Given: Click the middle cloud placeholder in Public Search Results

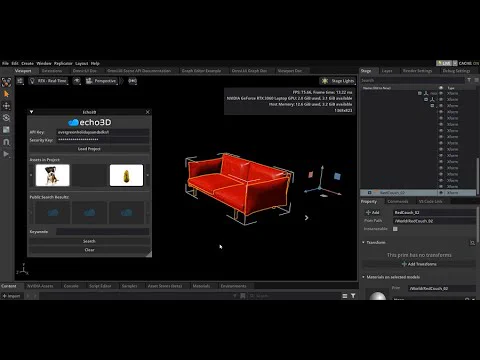Looking at the screenshot, I should [x=89, y=212].
